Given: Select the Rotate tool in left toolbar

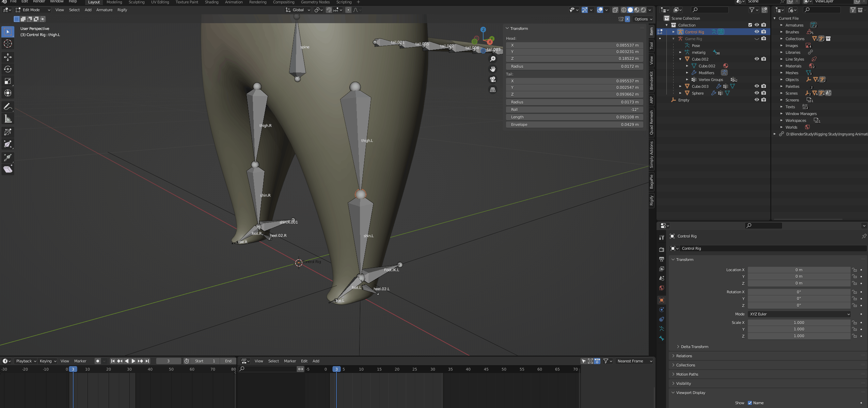Looking at the screenshot, I should [8, 69].
